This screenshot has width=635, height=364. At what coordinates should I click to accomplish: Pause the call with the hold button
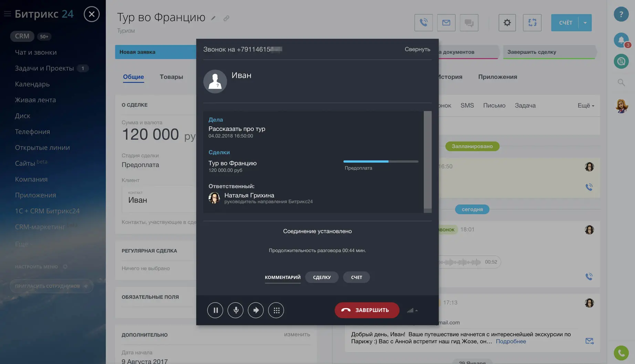click(x=215, y=310)
